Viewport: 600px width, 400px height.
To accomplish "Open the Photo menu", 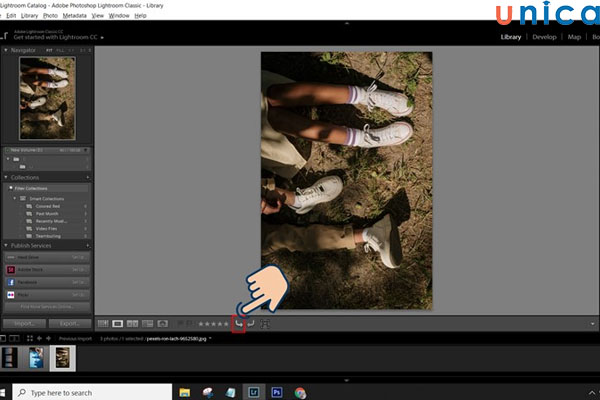I will pos(50,16).
